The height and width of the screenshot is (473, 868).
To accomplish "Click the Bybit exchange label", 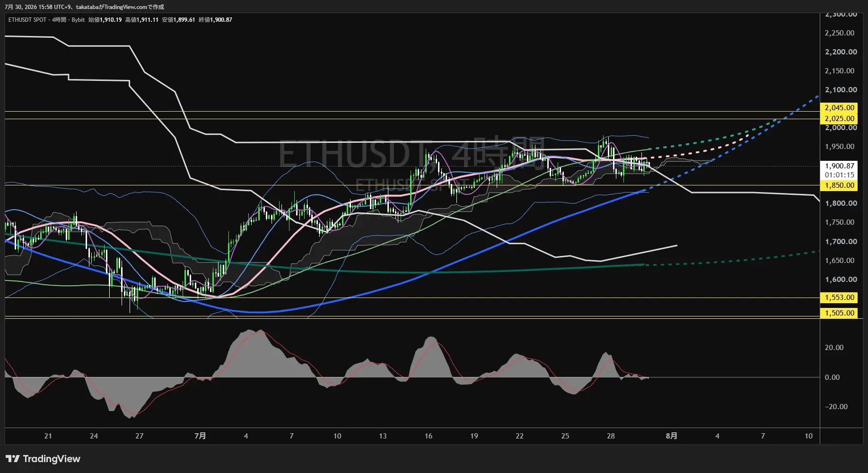I will pyautogui.click(x=78, y=20).
